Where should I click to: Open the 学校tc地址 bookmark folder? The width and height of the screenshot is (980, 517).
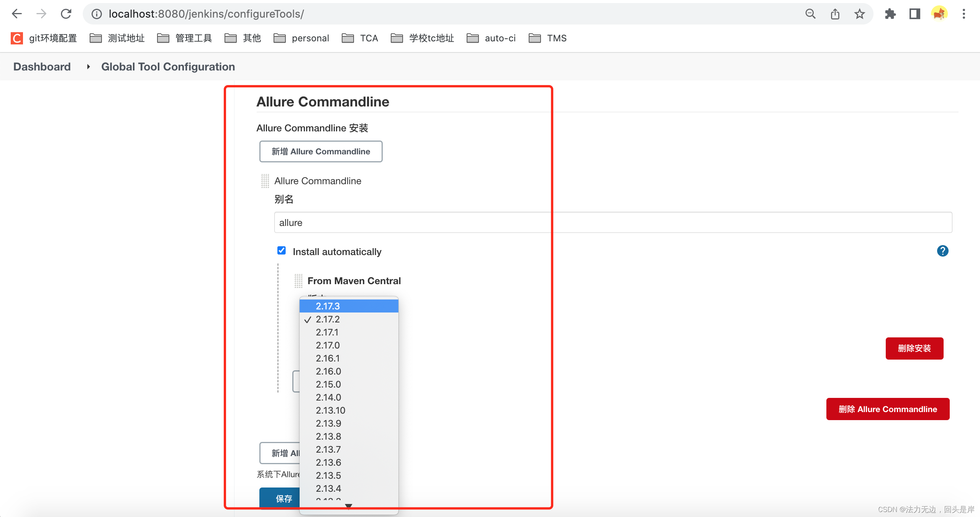click(423, 38)
